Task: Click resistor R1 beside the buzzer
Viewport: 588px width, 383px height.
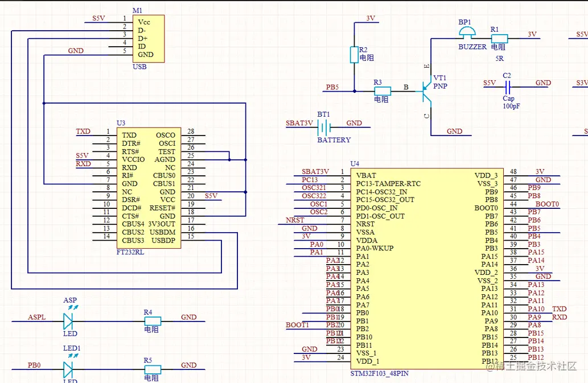Action: click(x=500, y=38)
